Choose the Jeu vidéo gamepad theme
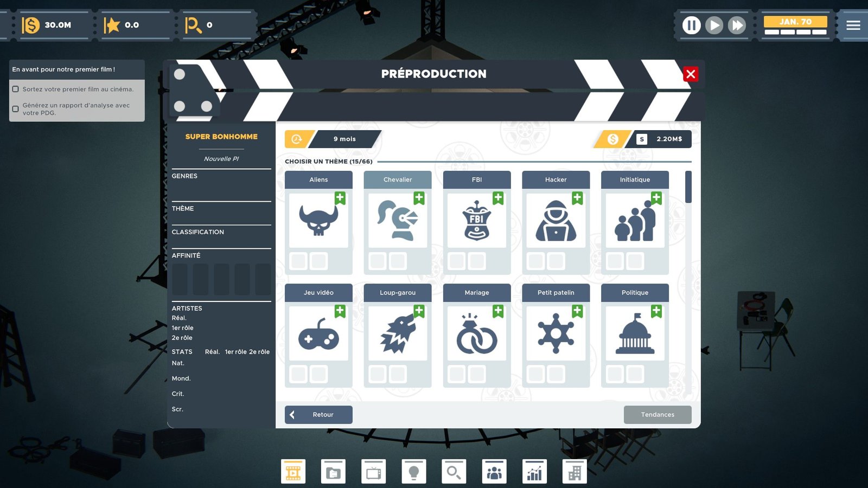 tap(318, 333)
